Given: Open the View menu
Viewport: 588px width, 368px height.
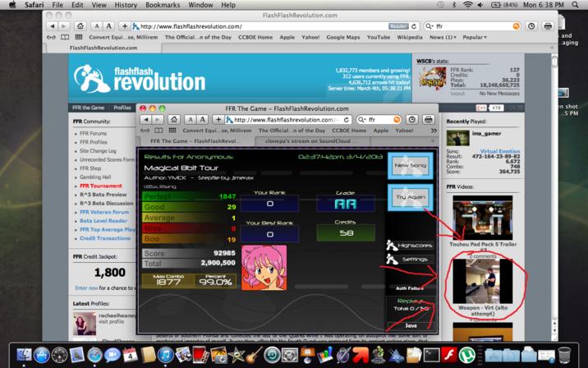Looking at the screenshot, I should click(x=99, y=5).
